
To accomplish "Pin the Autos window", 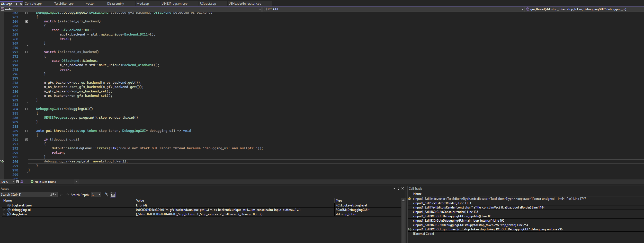I will (398, 188).
